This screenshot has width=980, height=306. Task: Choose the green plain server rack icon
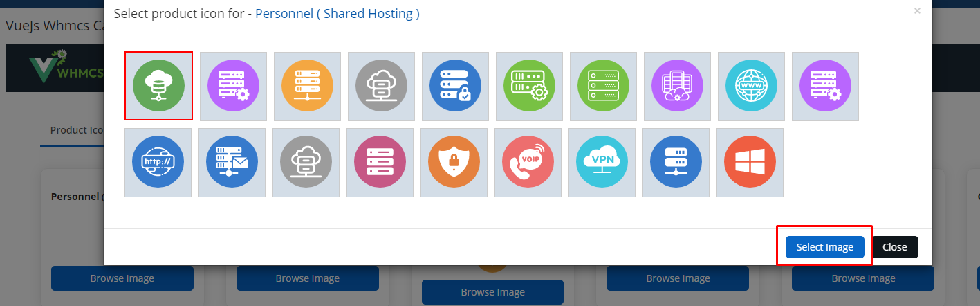[x=604, y=87]
